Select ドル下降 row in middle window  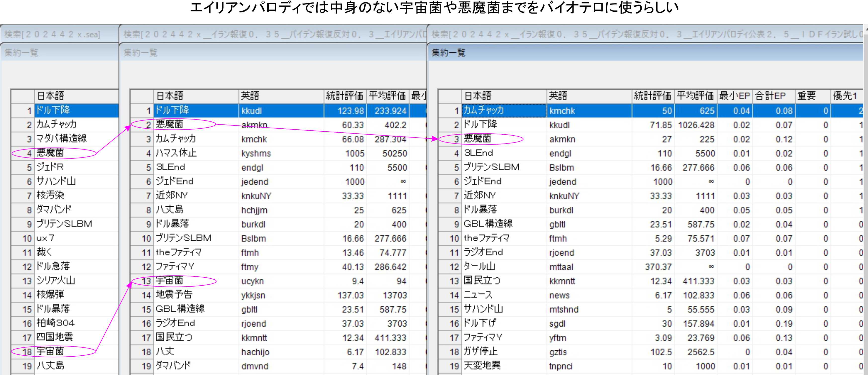[278, 111]
